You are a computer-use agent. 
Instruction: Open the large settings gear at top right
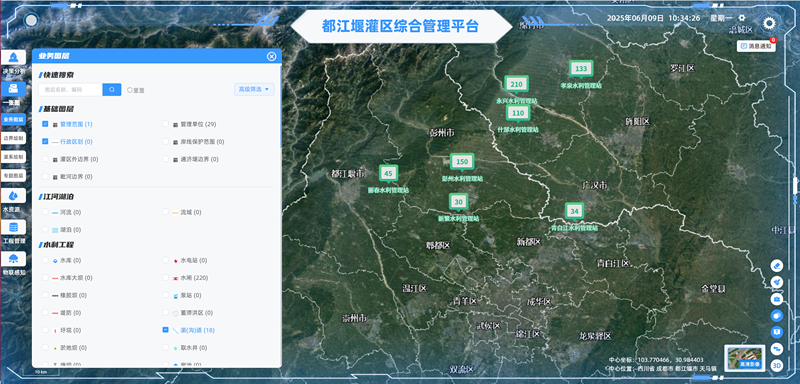tap(769, 23)
